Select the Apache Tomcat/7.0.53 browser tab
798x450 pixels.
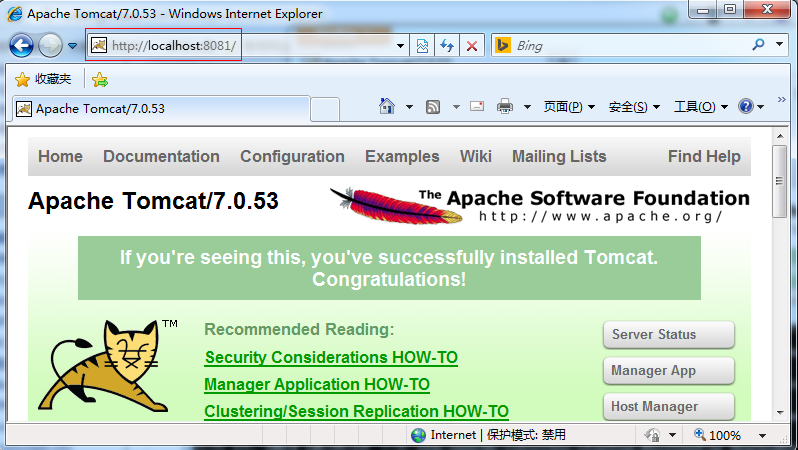[161, 108]
